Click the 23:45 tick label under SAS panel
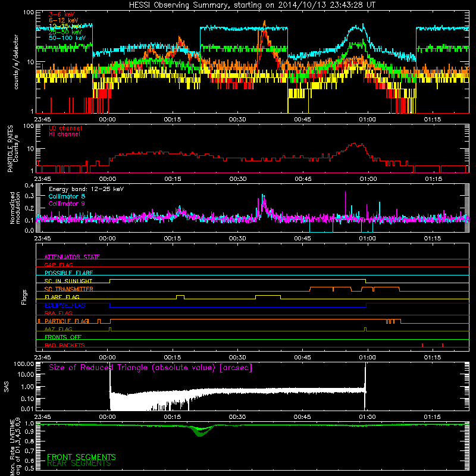The height and width of the screenshot is (476, 476). (42, 417)
